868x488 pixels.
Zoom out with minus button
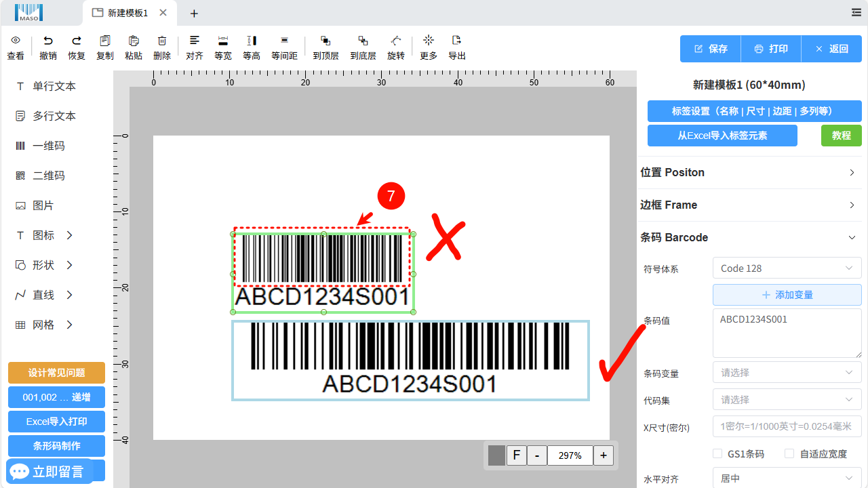pyautogui.click(x=537, y=455)
